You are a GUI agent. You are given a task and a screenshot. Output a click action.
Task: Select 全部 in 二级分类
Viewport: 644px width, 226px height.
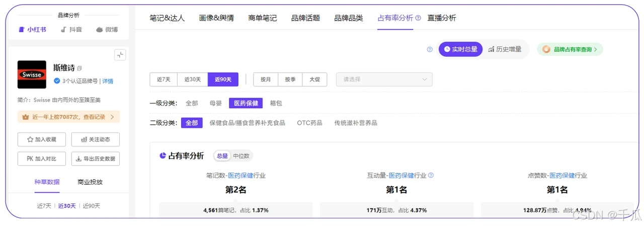192,123
